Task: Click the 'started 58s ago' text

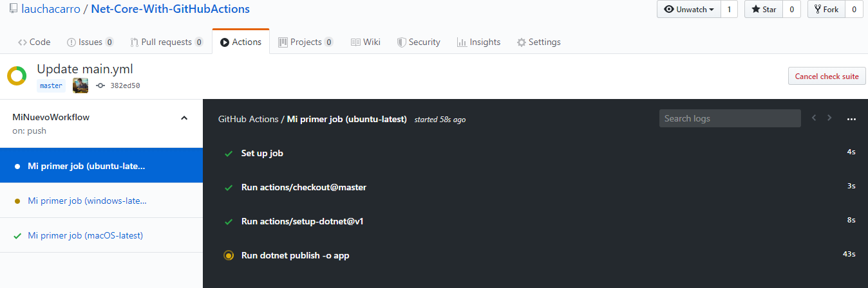Action: coord(440,120)
